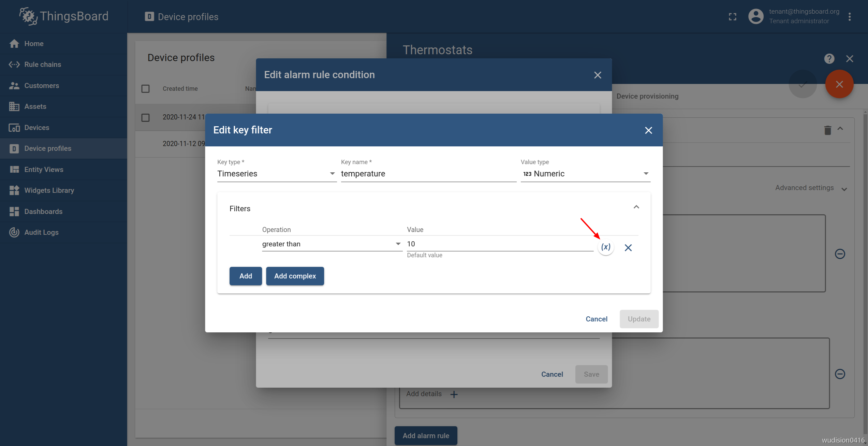The width and height of the screenshot is (868, 446).
Task: Open Rule chains in sidebar
Action: [x=43, y=64]
